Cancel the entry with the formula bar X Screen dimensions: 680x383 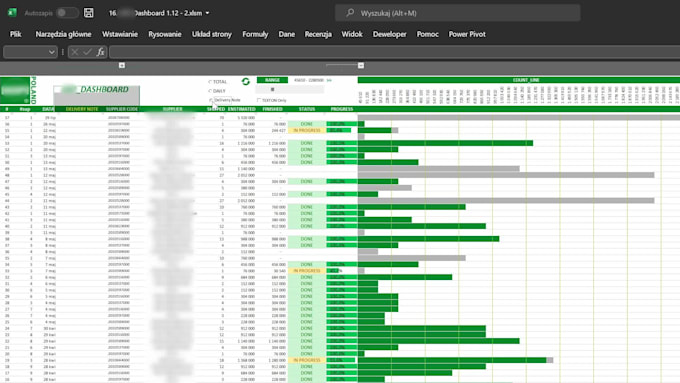[x=75, y=52]
